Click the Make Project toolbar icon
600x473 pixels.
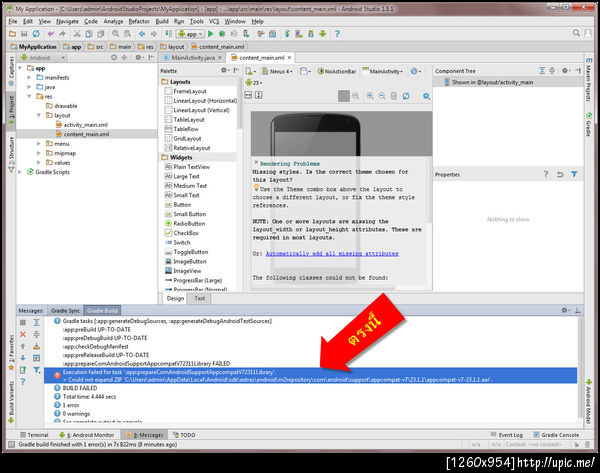[168, 34]
